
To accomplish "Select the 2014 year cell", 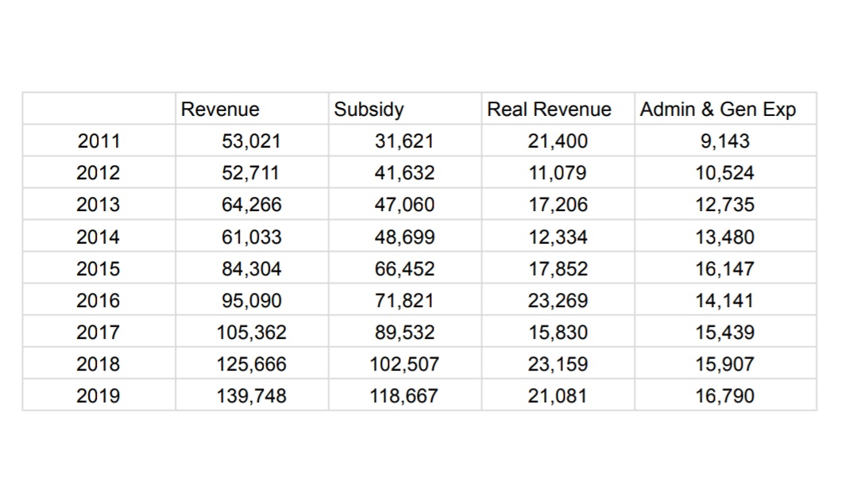I will pyautogui.click(x=98, y=237).
